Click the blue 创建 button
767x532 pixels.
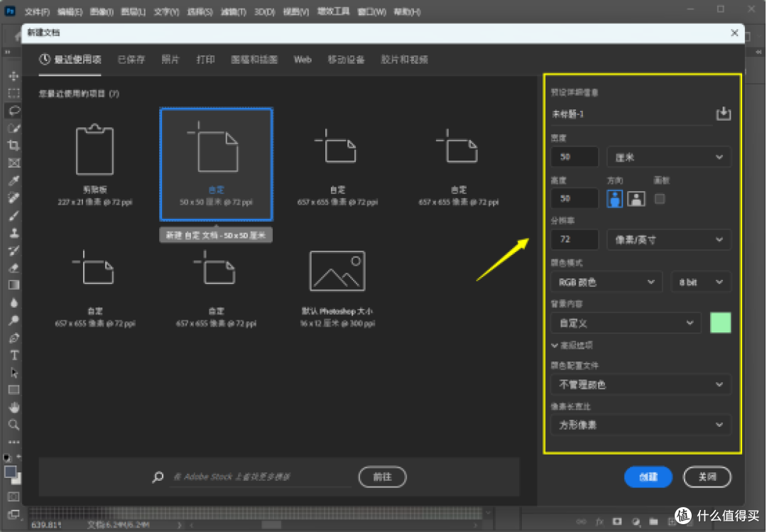648,477
